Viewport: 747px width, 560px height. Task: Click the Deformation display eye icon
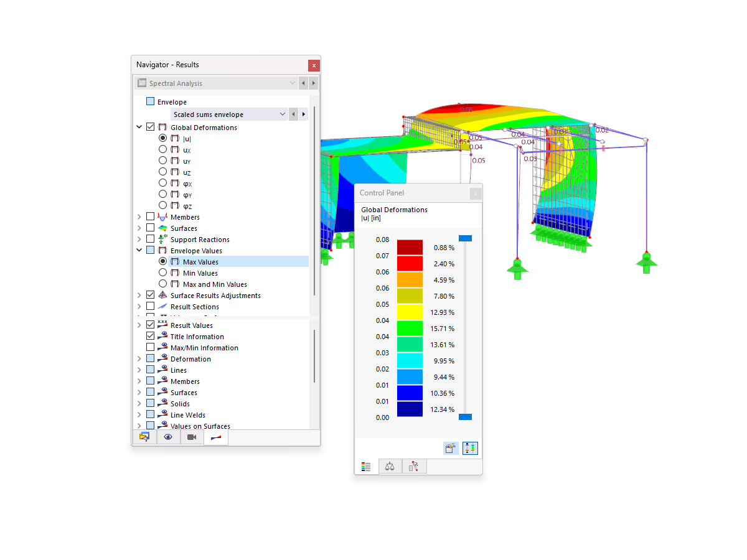pos(162,358)
